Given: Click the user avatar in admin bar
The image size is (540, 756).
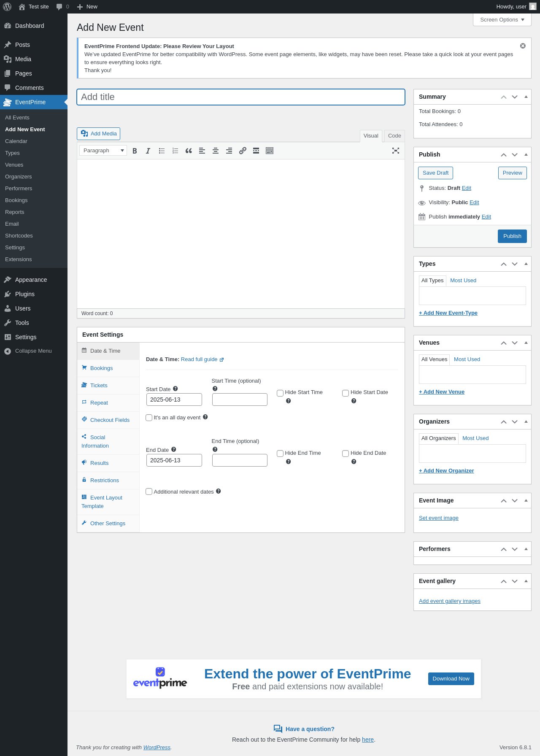Looking at the screenshot, I should click(533, 7).
